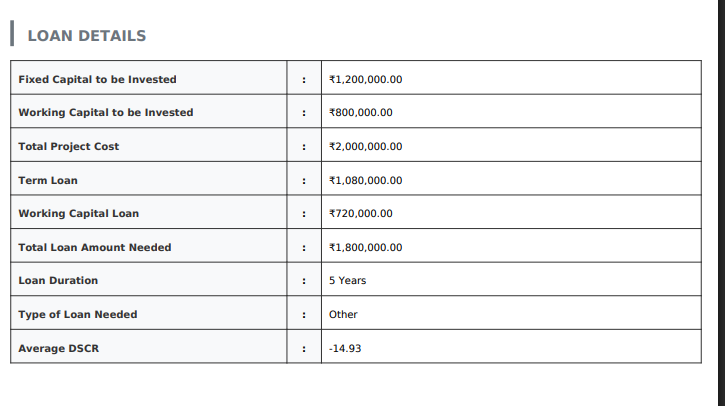725x406 pixels.
Task: Click the ₹1,080,000.00 term loan value
Action: [x=365, y=180]
